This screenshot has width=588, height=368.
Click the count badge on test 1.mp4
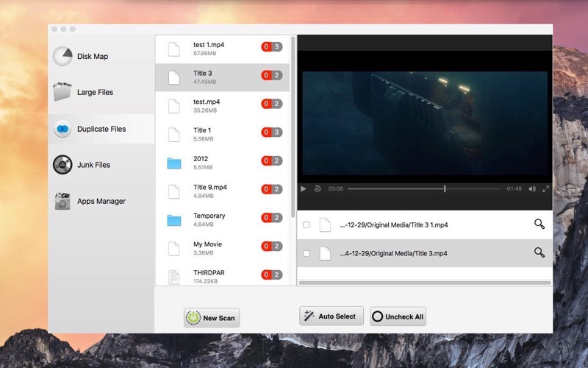pyautogui.click(x=272, y=47)
